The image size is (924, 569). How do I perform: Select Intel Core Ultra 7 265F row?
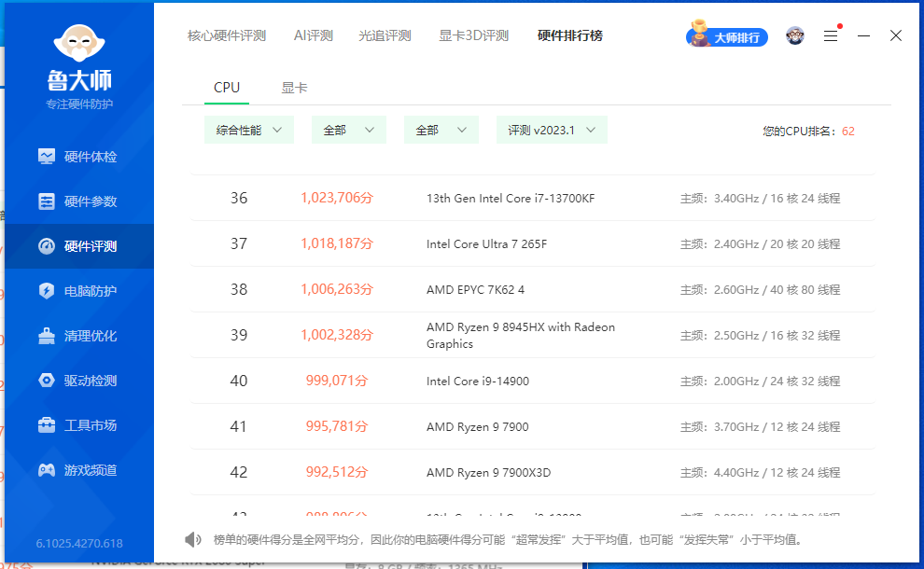pos(533,243)
